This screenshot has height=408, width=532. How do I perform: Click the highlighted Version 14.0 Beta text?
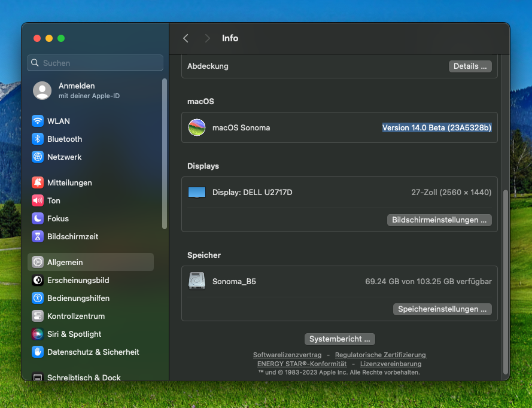click(x=437, y=127)
